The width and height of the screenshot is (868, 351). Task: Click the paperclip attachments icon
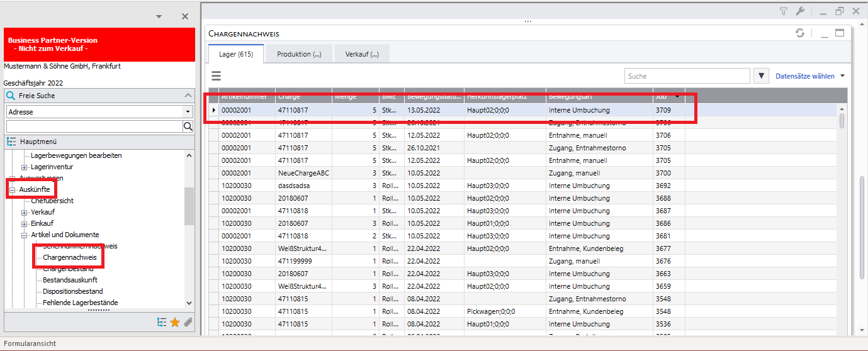(188, 322)
